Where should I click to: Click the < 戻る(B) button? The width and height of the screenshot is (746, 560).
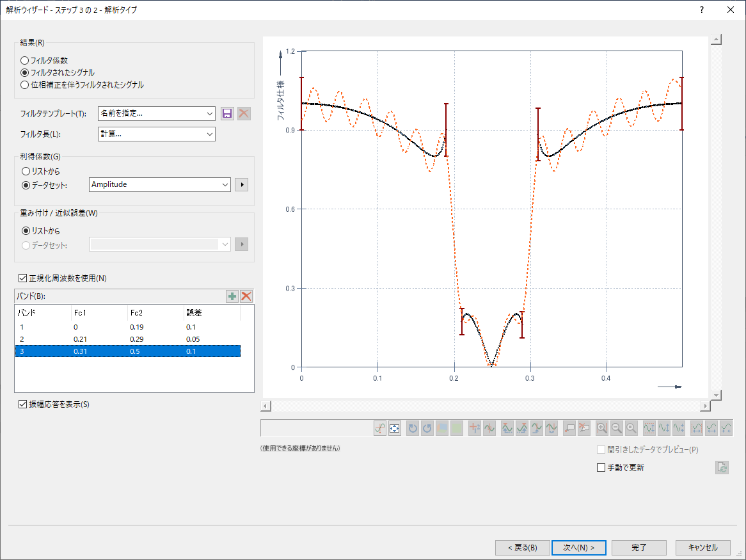click(522, 548)
